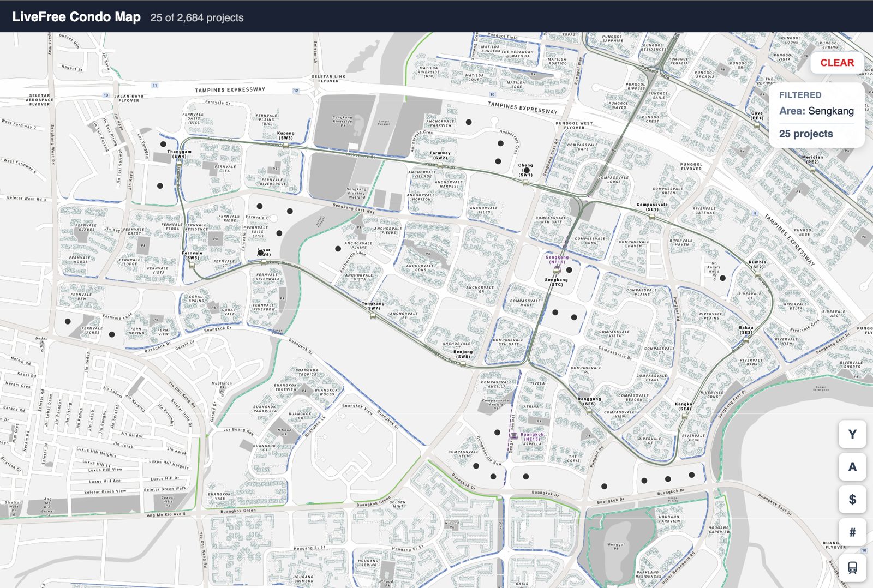
Task: Select condo dot above Thanggam (SW4) label
Action: click(163, 144)
